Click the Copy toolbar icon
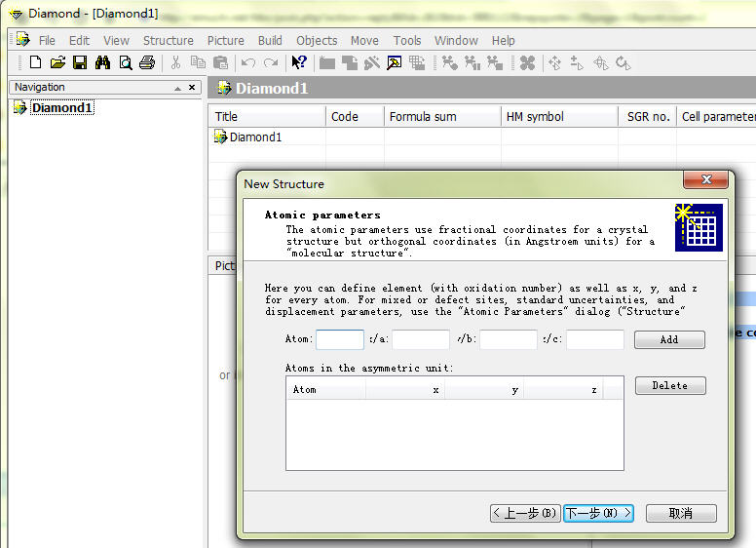756x548 pixels. pos(198,62)
